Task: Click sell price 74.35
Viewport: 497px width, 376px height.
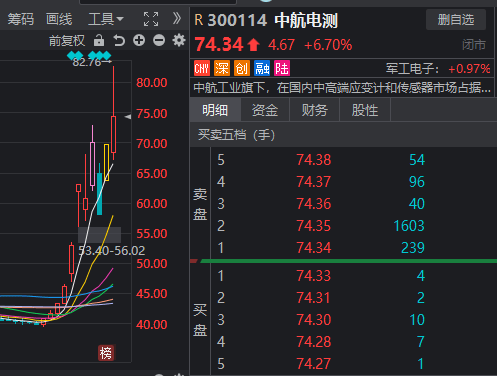Action: (x=314, y=226)
